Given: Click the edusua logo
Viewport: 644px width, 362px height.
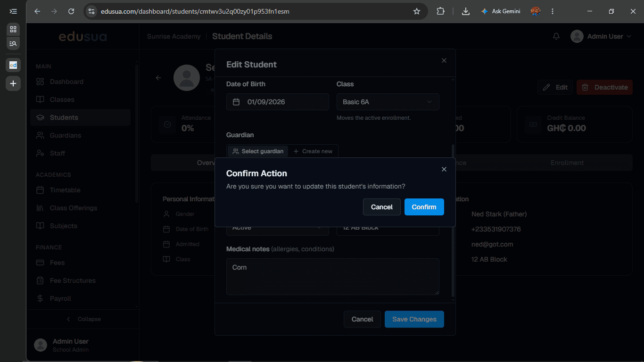Looking at the screenshot, I should 83,36.
